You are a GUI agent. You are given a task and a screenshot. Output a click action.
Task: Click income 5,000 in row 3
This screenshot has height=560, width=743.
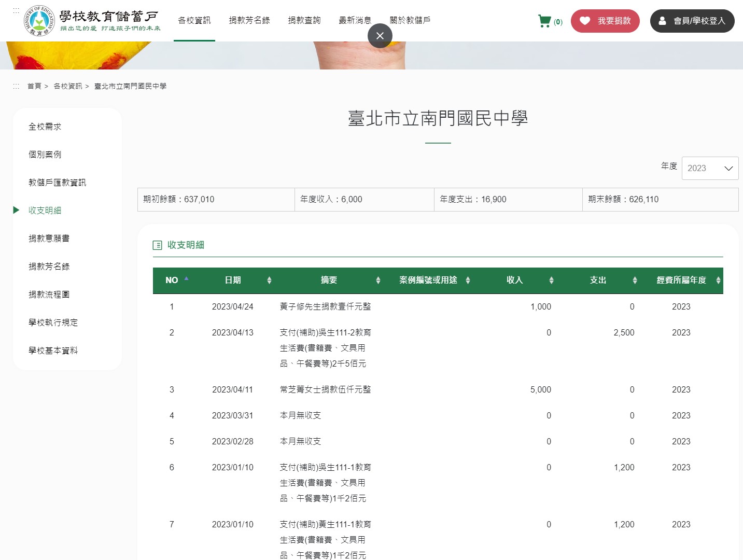click(541, 389)
